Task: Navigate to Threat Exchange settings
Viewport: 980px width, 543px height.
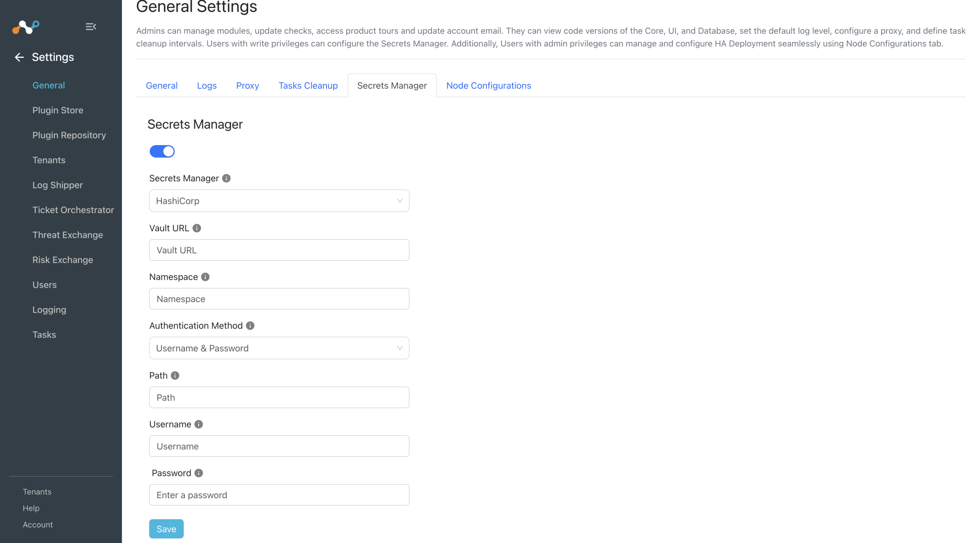Action: click(x=67, y=235)
